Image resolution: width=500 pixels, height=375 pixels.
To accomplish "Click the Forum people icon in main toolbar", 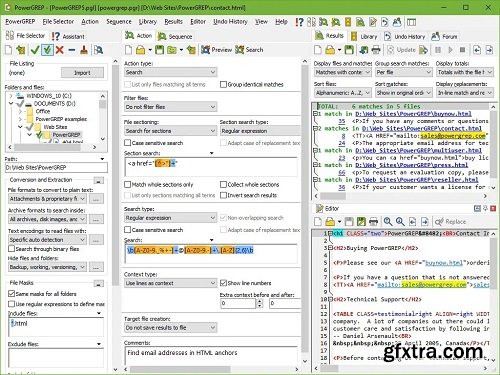I will click(397, 22).
